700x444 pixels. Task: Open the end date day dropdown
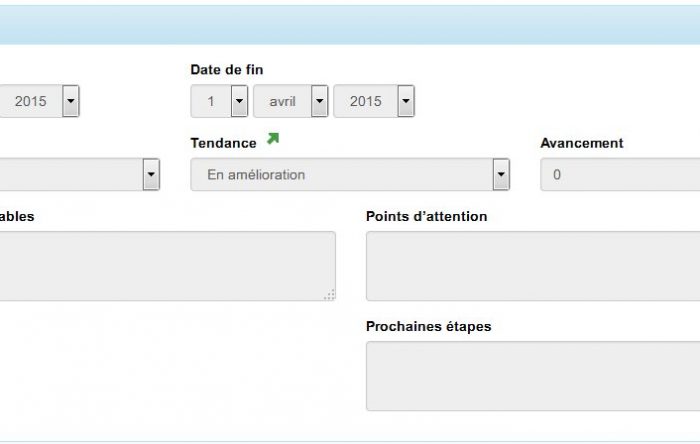pos(219,101)
